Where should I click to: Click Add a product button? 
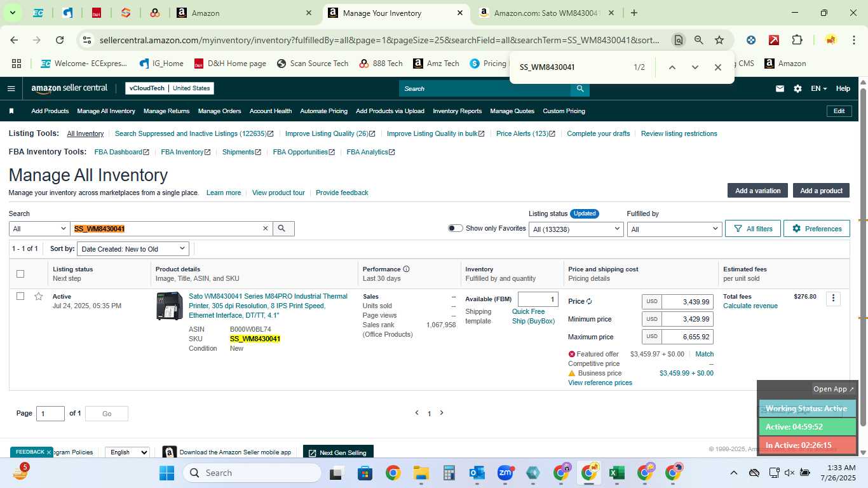tap(821, 191)
